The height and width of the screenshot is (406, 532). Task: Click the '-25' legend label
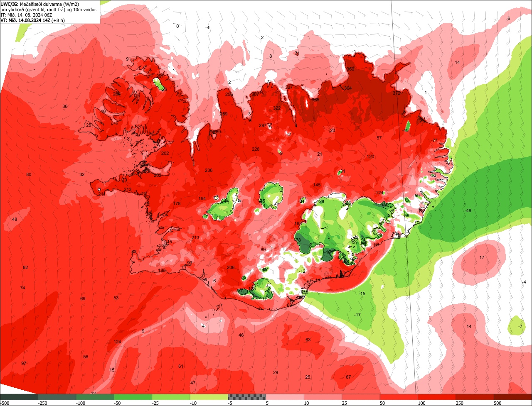click(156, 403)
